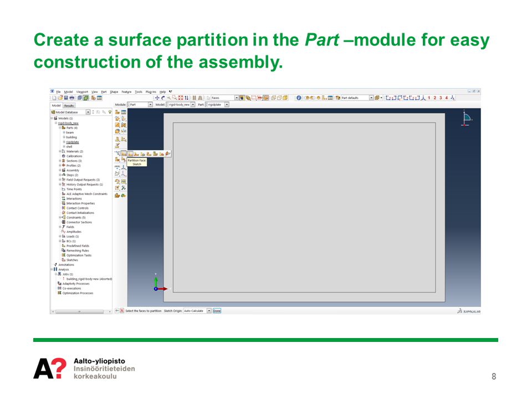The width and height of the screenshot is (532, 399).
Task: Select the shell part in the tree
Action: click(x=69, y=146)
